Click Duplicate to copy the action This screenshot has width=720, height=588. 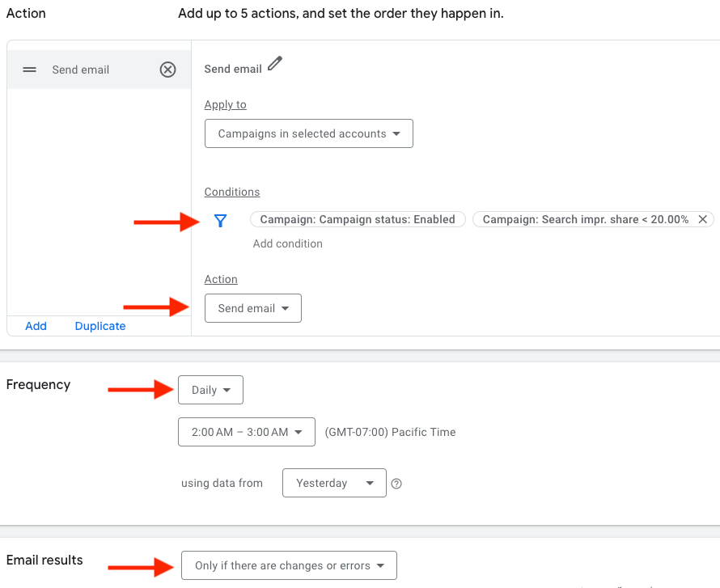click(x=100, y=326)
